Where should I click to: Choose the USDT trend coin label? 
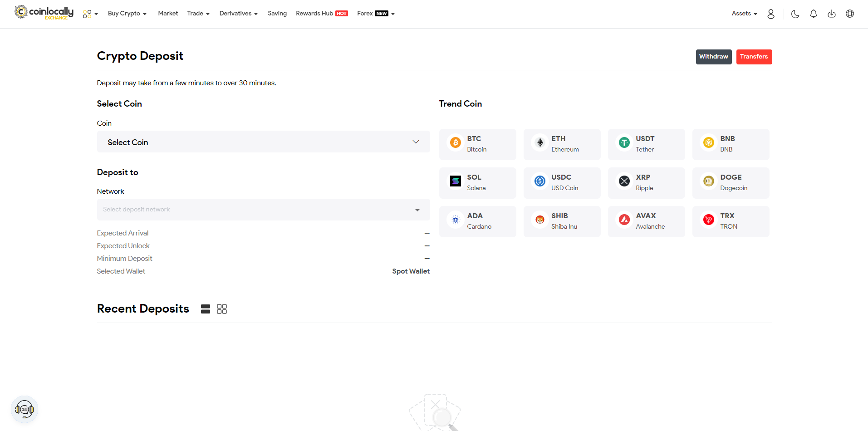tap(645, 139)
